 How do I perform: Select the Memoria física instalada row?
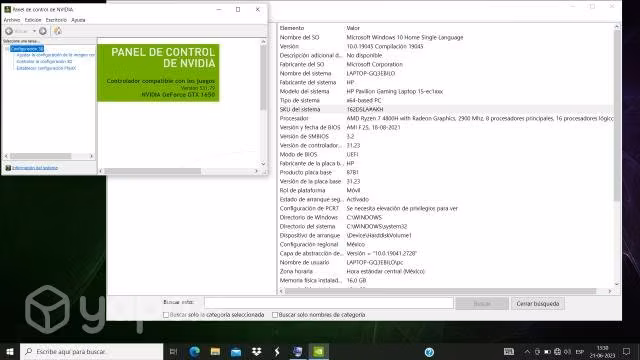click(x=445, y=280)
